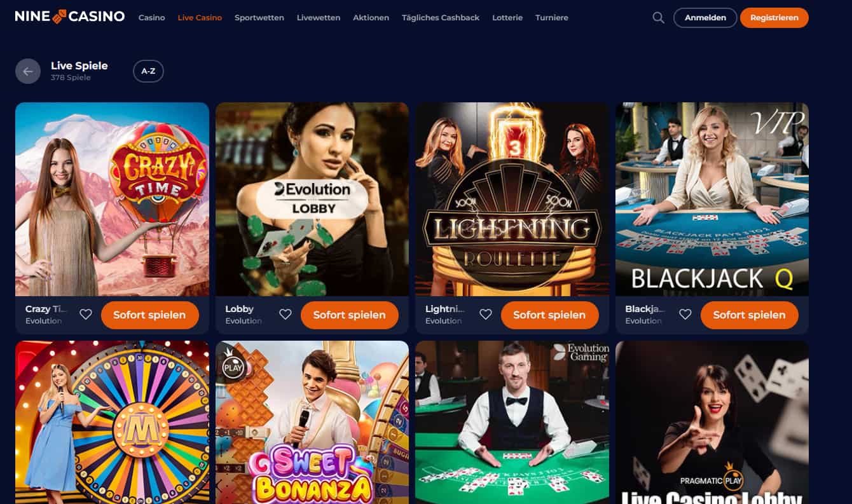The image size is (852, 504).
Task: Click the Nine Casino logo
Action: click(x=70, y=17)
